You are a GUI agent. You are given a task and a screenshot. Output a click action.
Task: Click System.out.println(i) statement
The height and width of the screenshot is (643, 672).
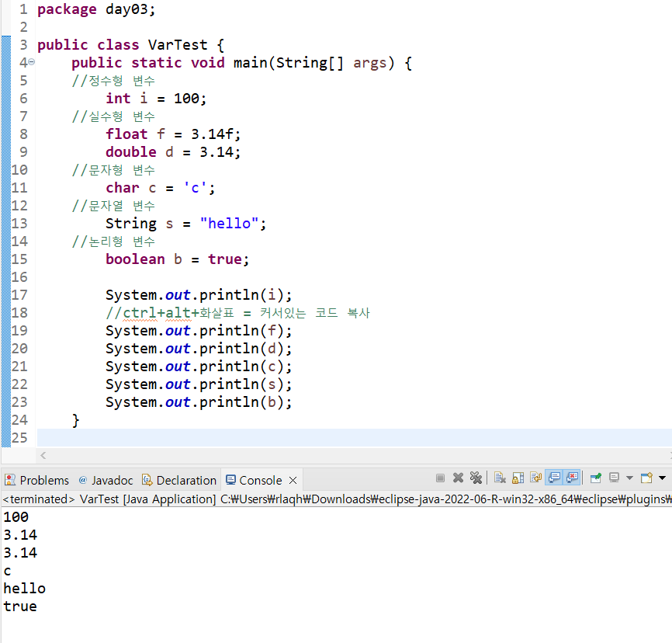(199, 294)
